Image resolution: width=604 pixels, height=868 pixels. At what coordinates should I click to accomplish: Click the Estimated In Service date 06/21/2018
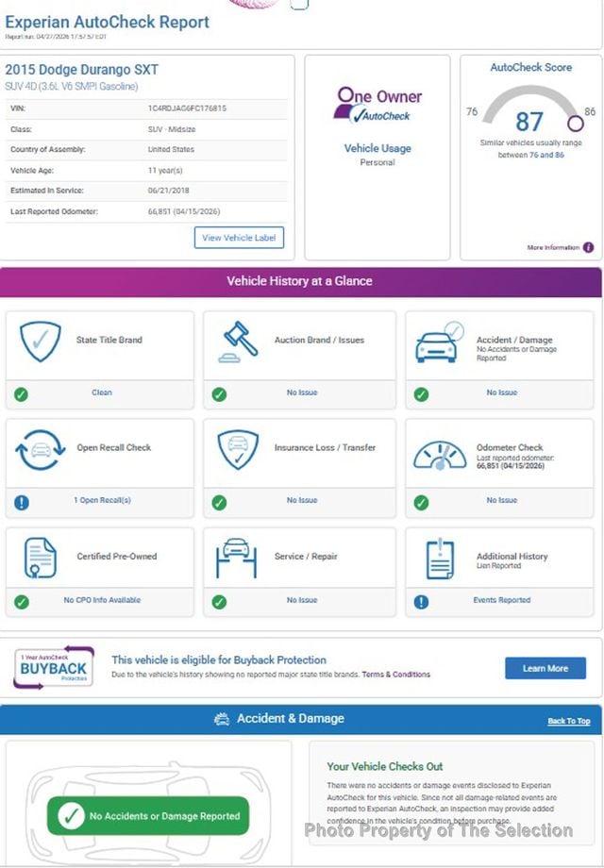point(168,191)
